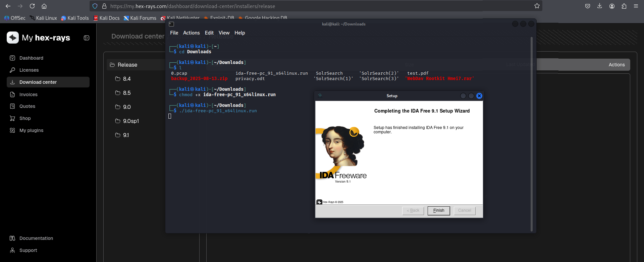Open Dashboard in the sidebar
The height and width of the screenshot is (262, 644).
tap(48, 58)
